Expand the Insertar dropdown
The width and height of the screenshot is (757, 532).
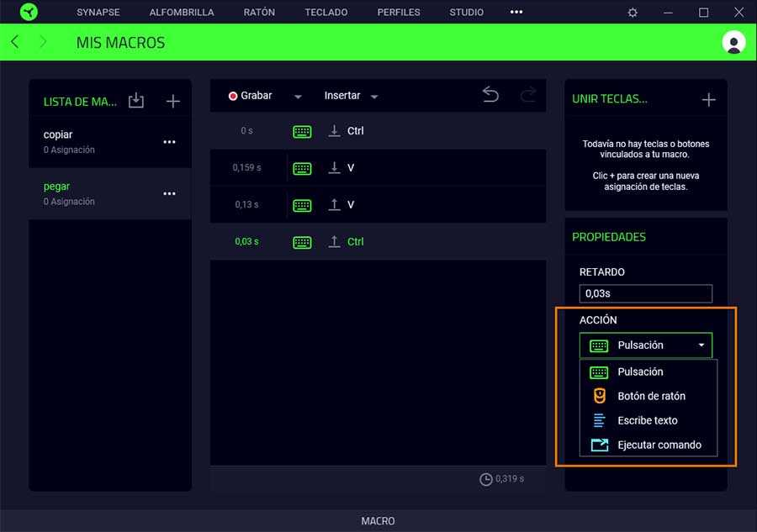coord(351,96)
